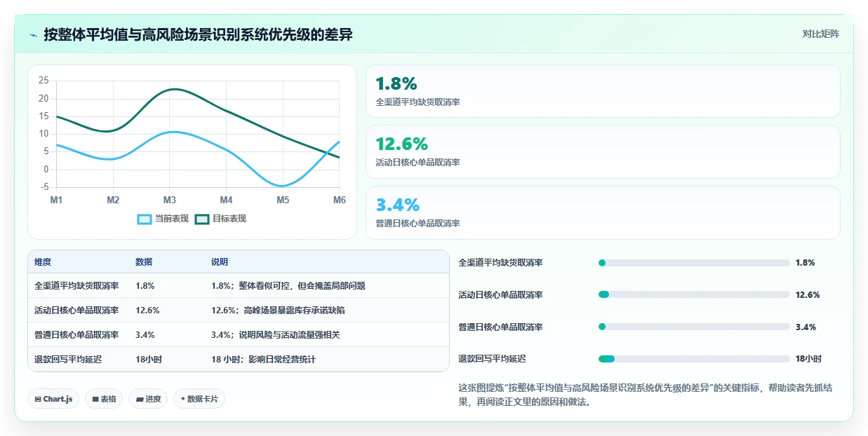The height and width of the screenshot is (436, 868).
Task: Click the 全渠道平均缺货取消率 progress bar
Action: tap(694, 263)
